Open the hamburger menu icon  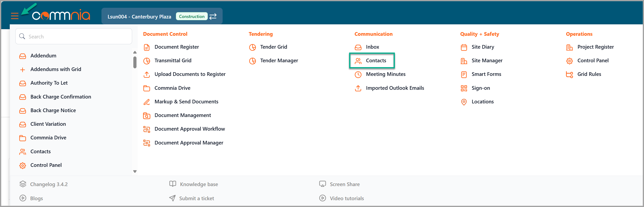point(15,16)
